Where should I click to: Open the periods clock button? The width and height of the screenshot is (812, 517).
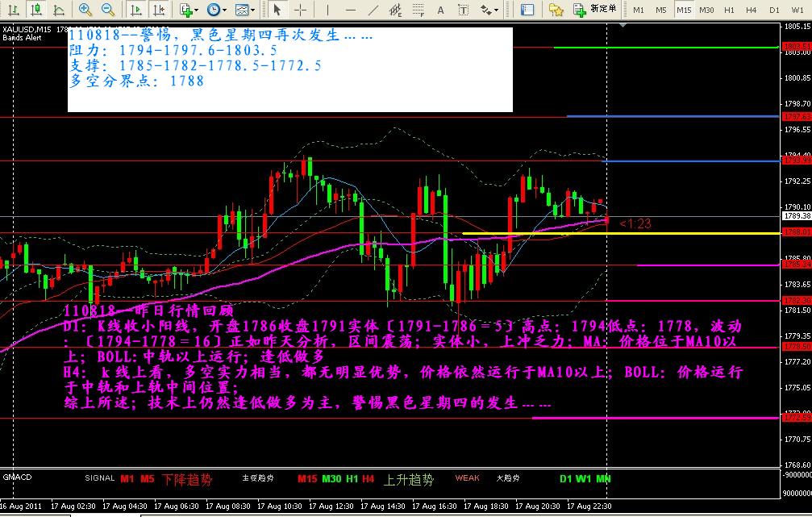[213, 10]
